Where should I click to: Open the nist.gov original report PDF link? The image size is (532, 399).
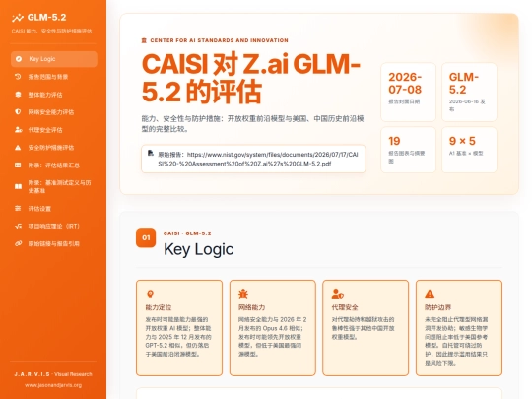click(258, 159)
